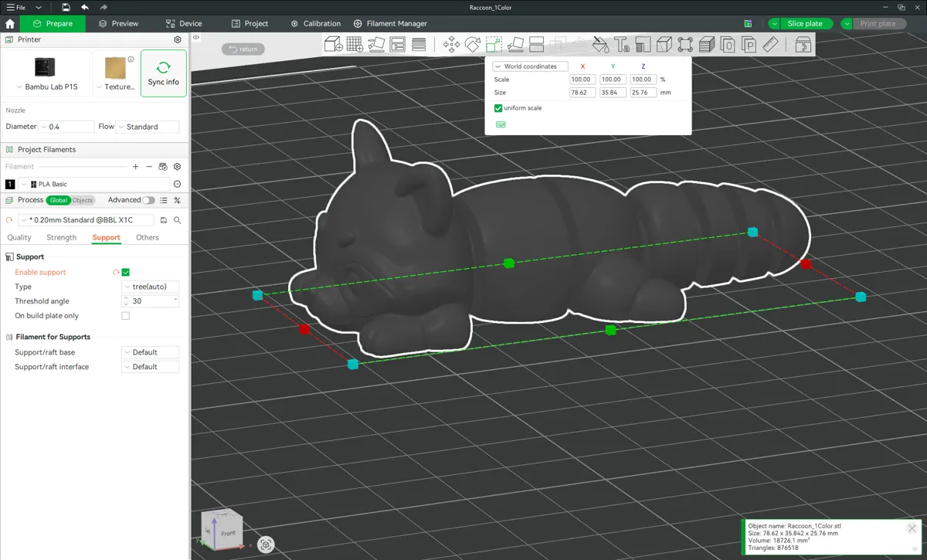Reset Enable support with orange arrow
This screenshot has height=560, width=927.
pos(116,272)
